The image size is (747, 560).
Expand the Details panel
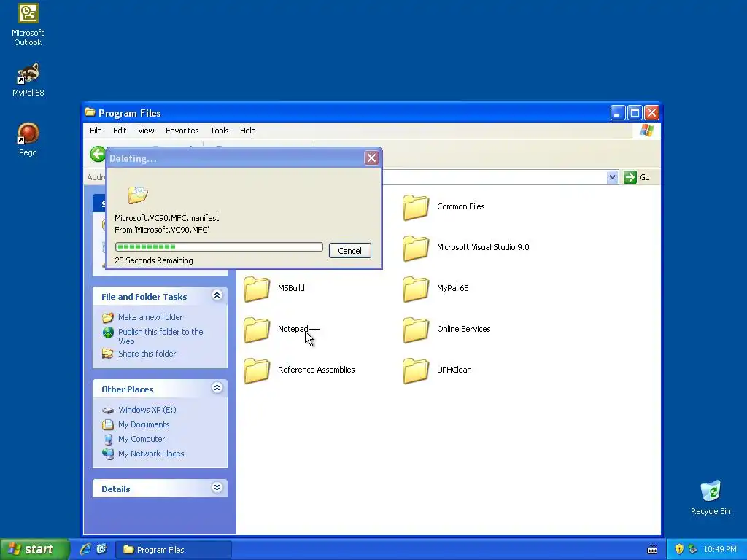tap(217, 488)
